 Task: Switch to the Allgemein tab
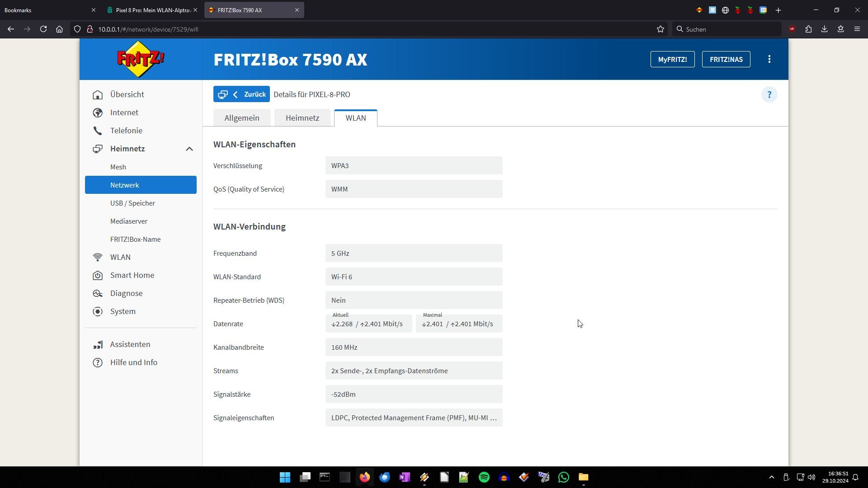242,118
